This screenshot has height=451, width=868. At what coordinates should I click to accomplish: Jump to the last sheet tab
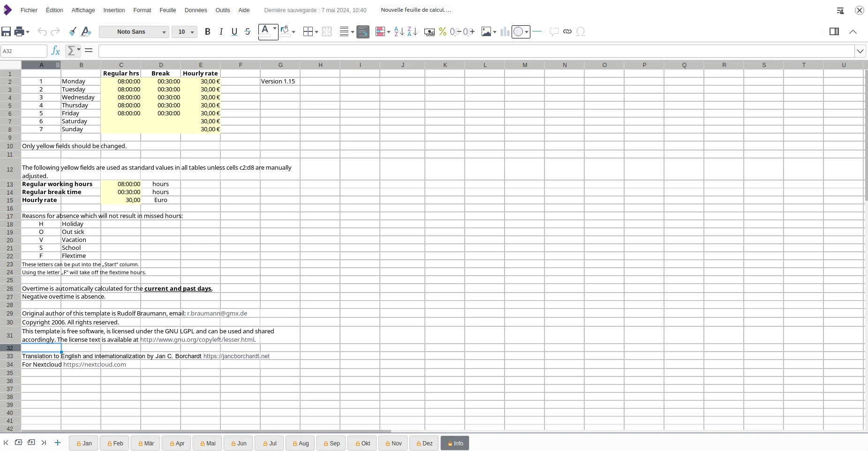click(x=44, y=443)
